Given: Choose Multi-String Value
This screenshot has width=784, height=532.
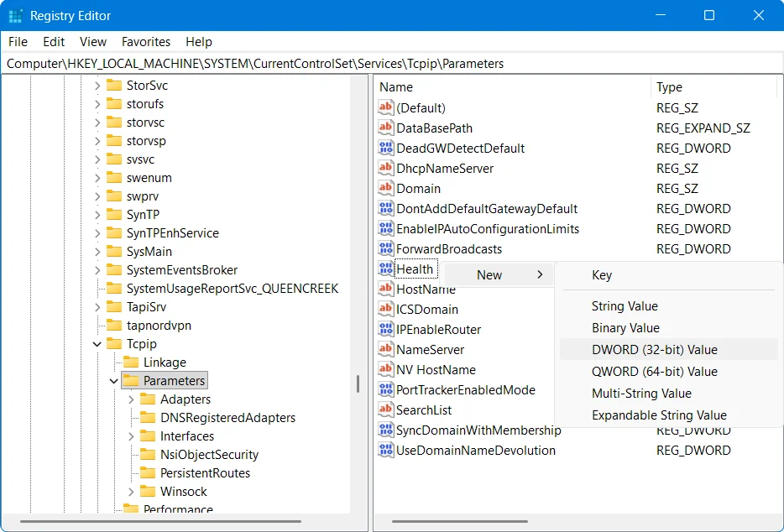Looking at the screenshot, I should coord(668,394).
